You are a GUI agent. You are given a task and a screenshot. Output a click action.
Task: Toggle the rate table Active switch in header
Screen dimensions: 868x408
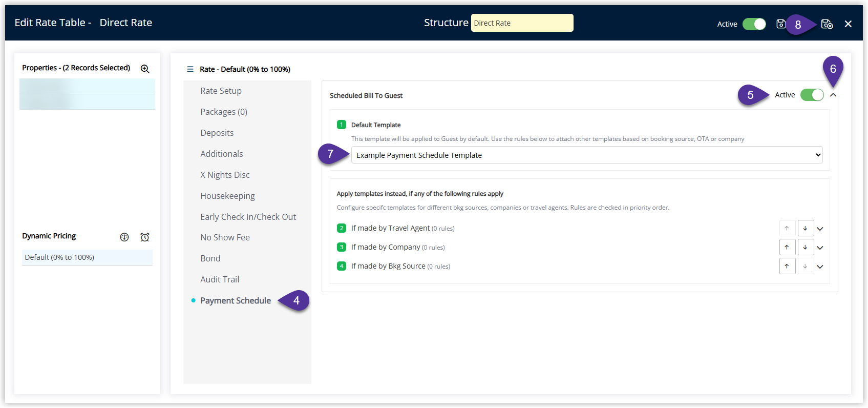click(x=754, y=24)
